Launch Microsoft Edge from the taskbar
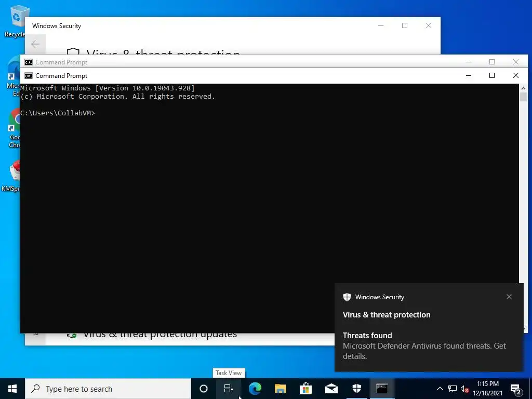Screen dimensions: 532x399 coord(255,389)
